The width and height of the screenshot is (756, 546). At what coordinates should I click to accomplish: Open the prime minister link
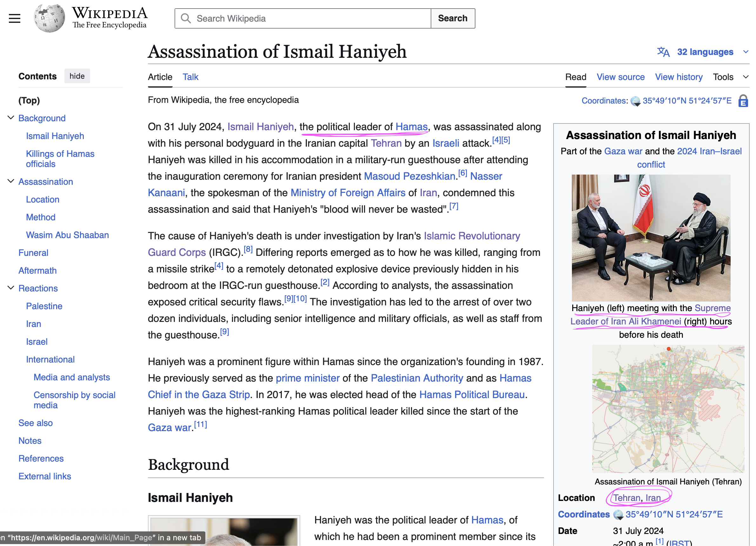point(307,378)
